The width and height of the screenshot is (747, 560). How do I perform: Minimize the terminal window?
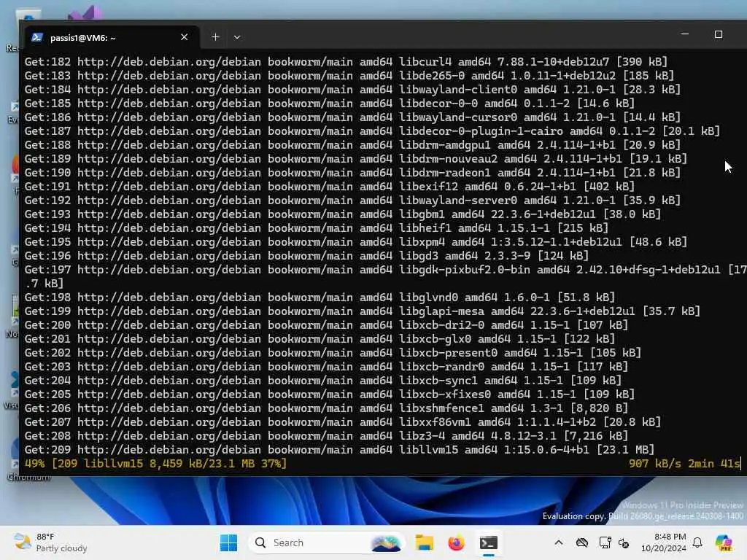(x=684, y=34)
